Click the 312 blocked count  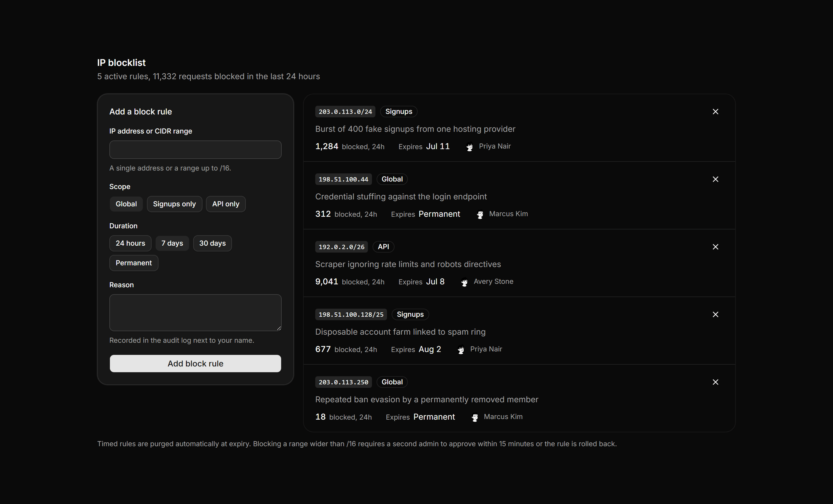point(323,214)
